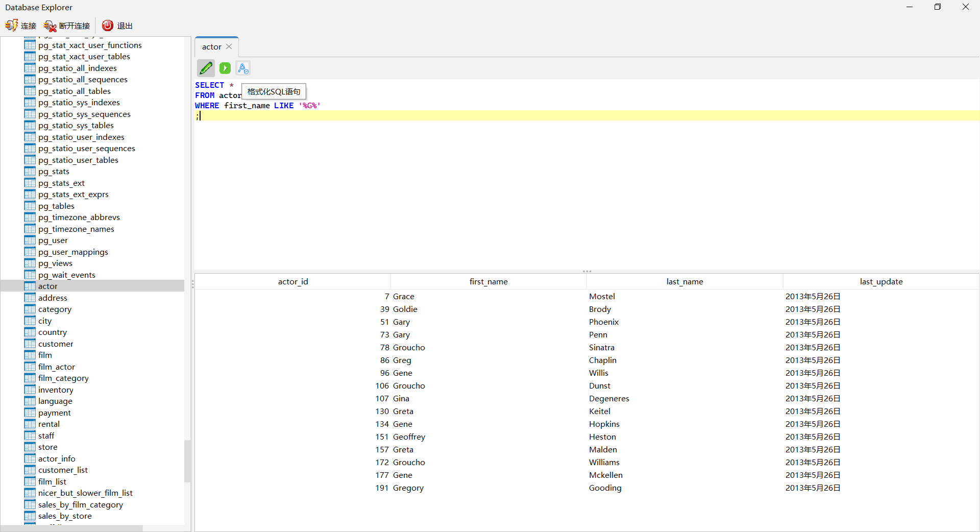This screenshot has width=980, height=532.
Task: Select the green pencil edit SQL icon
Action: pyautogui.click(x=206, y=68)
